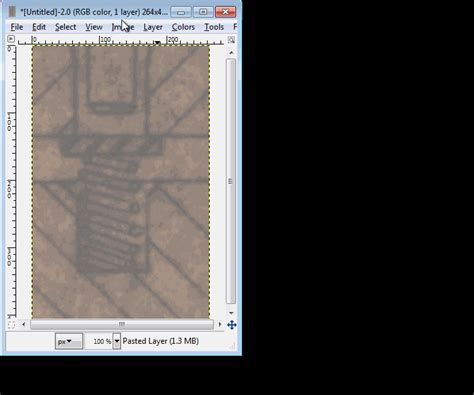Click the horizontal scrollbar left arrow

tap(23, 324)
